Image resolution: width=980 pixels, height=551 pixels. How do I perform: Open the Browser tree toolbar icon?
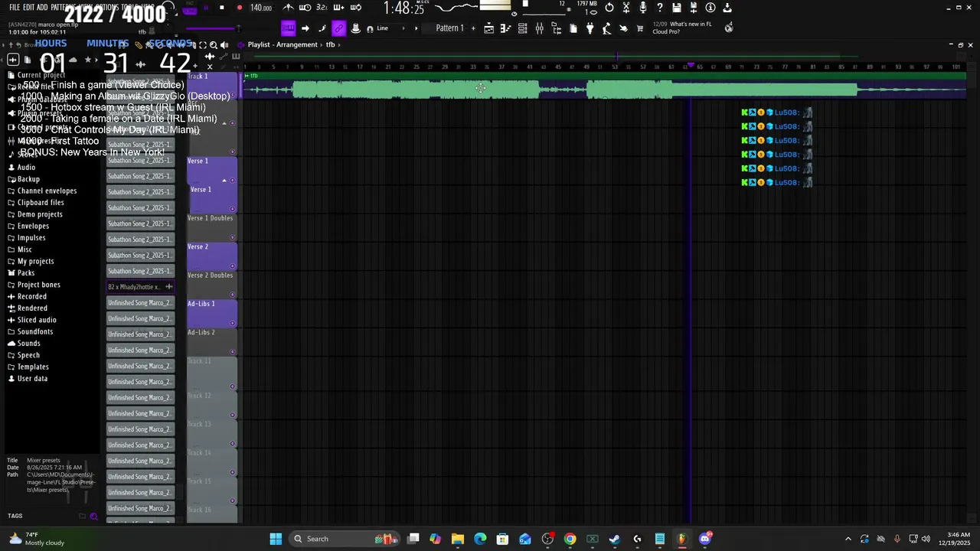[556, 28]
